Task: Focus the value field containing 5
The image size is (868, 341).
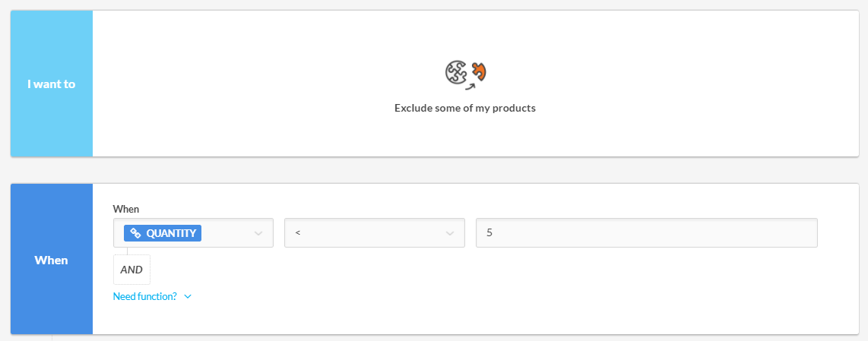Action: [x=647, y=233]
